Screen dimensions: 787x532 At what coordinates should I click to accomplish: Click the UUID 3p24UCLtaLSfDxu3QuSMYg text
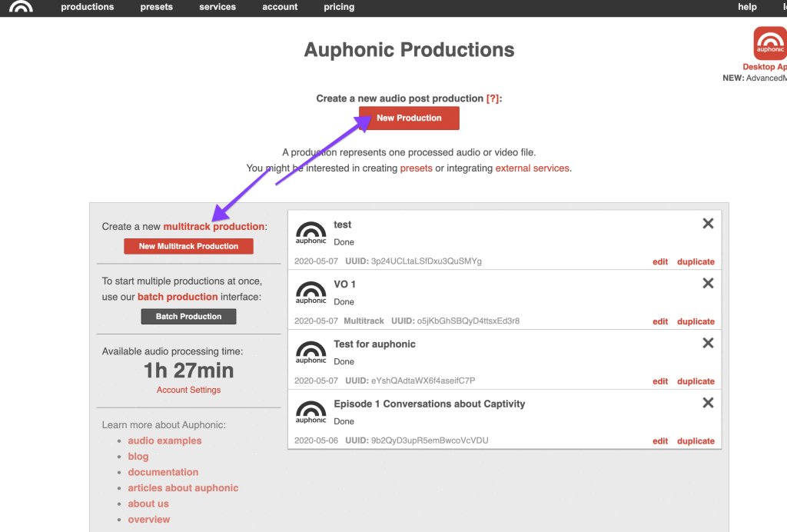(x=426, y=261)
